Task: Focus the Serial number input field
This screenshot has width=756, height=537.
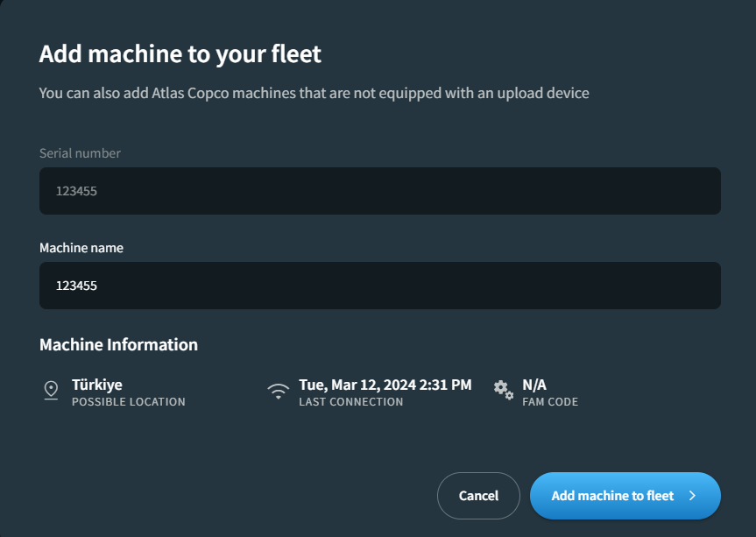Action: pyautogui.click(x=379, y=191)
